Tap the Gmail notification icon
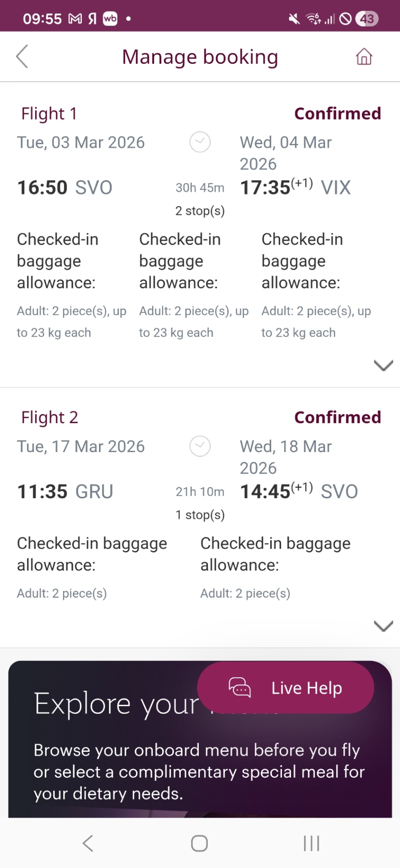This screenshot has height=868, width=400. tap(75, 19)
